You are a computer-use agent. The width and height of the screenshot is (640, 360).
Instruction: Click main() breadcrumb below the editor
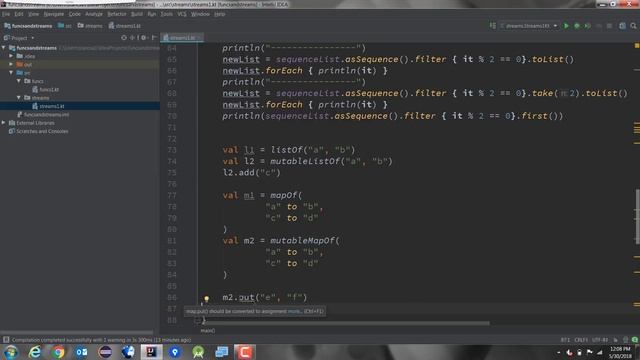[x=208, y=331]
